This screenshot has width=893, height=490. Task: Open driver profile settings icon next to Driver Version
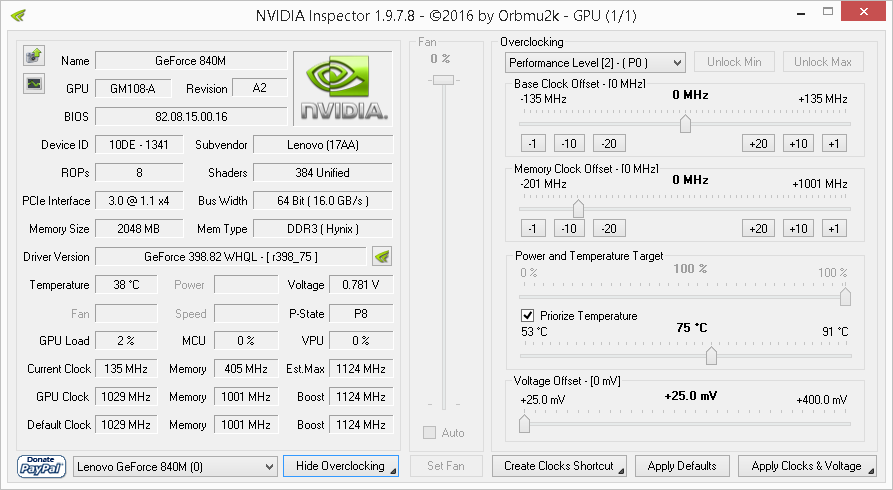pyautogui.click(x=382, y=256)
